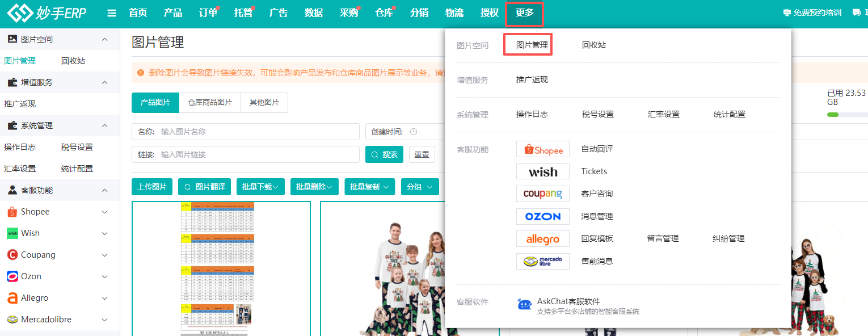Switch to the 仓库商品图片 tab
Viewport: 868px width, 336px height.
pos(210,103)
